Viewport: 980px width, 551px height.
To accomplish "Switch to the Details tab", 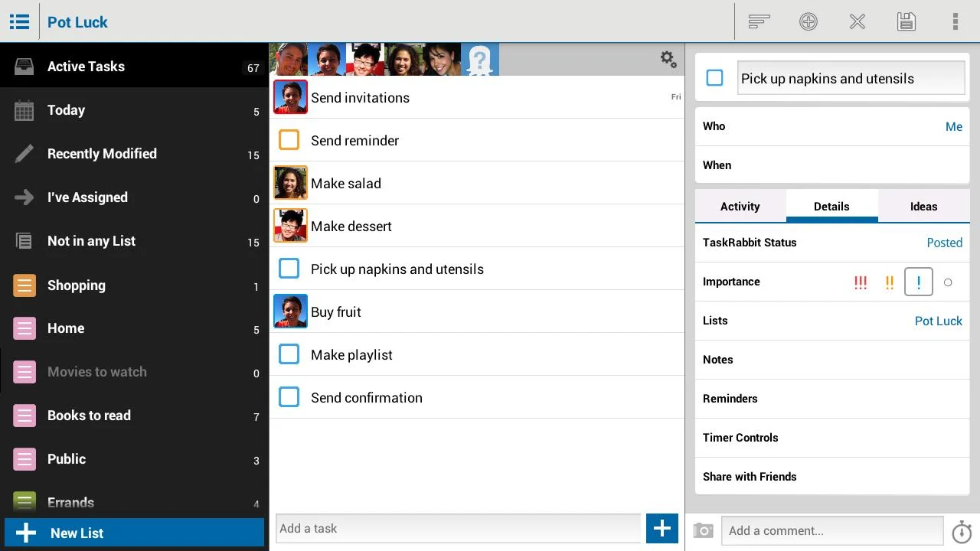I will point(831,207).
